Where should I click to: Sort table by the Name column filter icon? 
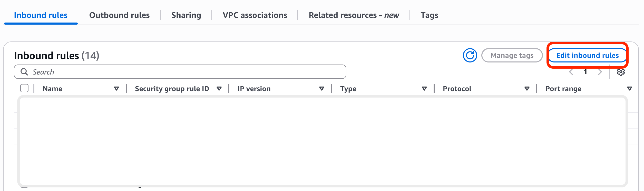(x=117, y=89)
